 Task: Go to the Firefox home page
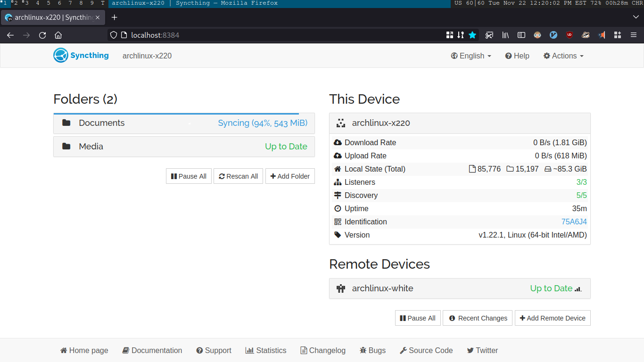tap(58, 35)
